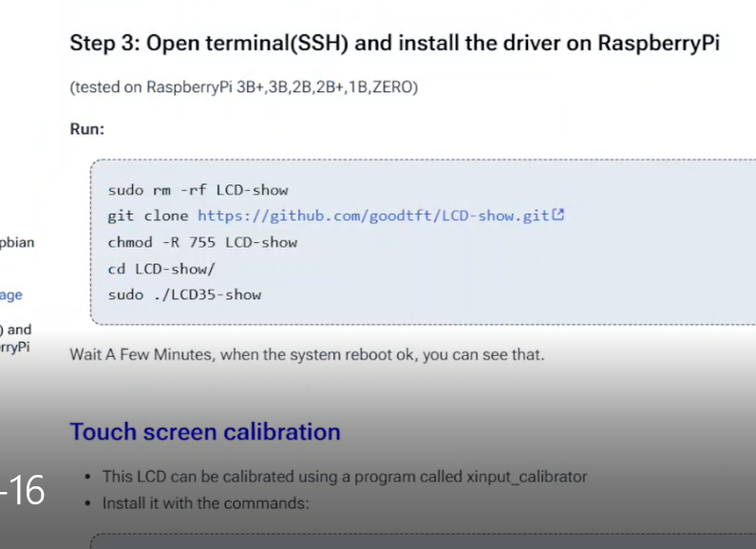Screen dimensions: 756x549
Task: Click the "git clone" command text
Action: click(x=148, y=216)
